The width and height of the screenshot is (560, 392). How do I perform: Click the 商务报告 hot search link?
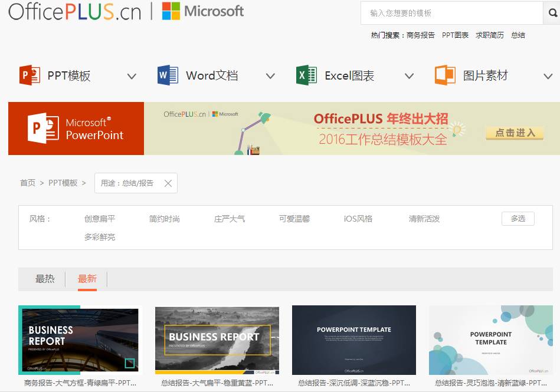click(420, 35)
